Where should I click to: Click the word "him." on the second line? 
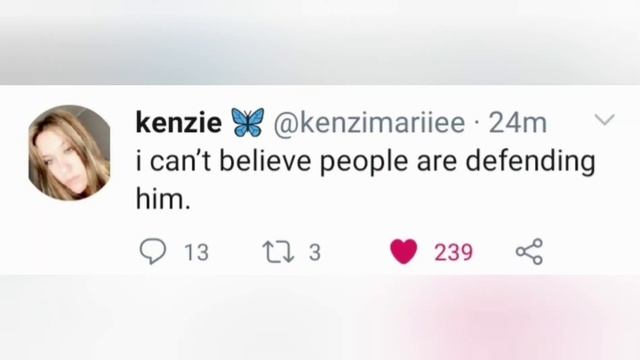pyautogui.click(x=163, y=198)
